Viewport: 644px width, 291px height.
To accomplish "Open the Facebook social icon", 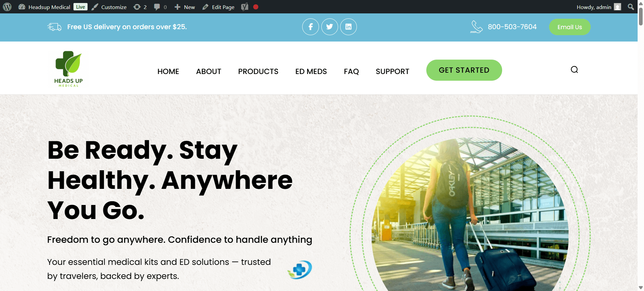I will (x=311, y=27).
